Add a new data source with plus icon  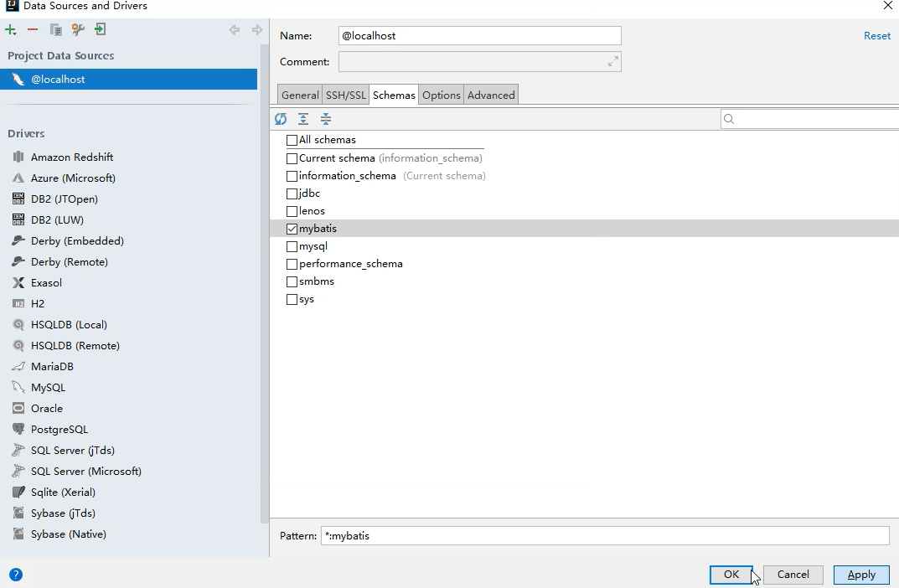(x=11, y=30)
